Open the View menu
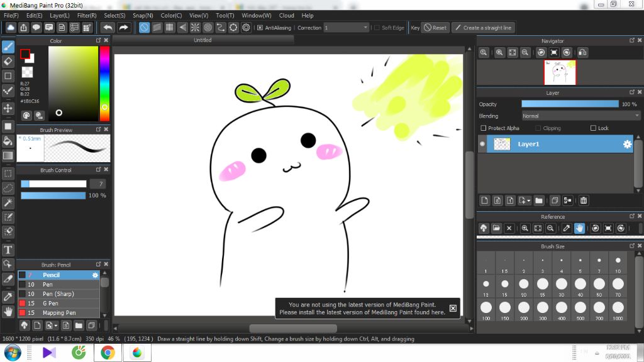The image size is (644, 362). coord(199,16)
